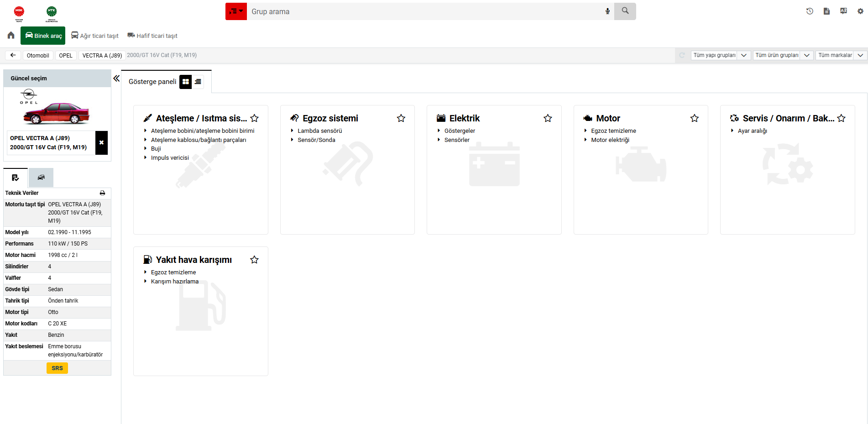Open the Karışım hazırlama subcategory
Viewport: 868px width, 424px height.
pyautogui.click(x=175, y=282)
